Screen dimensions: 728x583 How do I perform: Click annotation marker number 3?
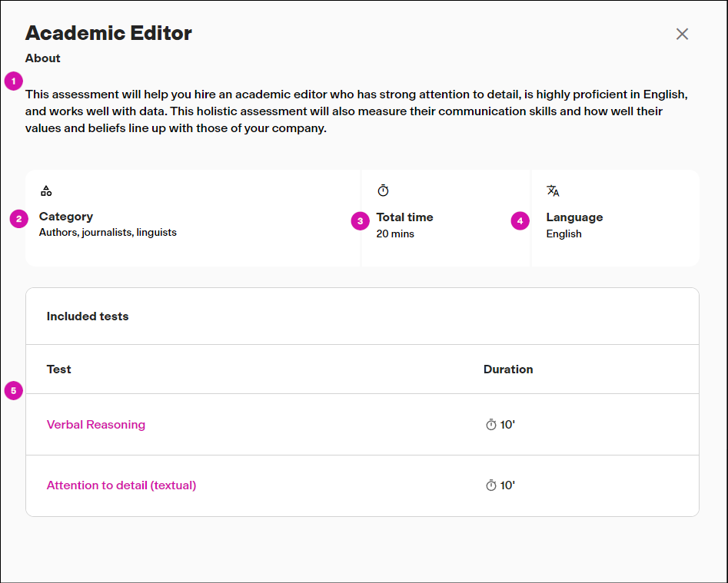(x=360, y=220)
